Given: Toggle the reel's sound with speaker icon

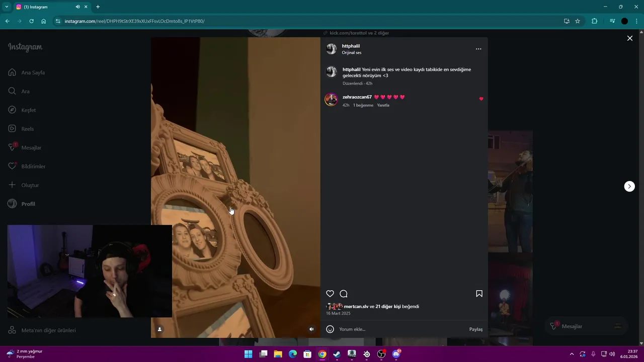Looking at the screenshot, I should pyautogui.click(x=311, y=329).
